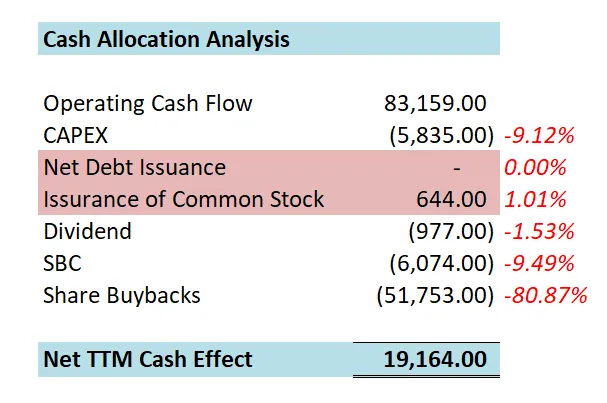Click the -9.12% CAPEX percentage

539,135
